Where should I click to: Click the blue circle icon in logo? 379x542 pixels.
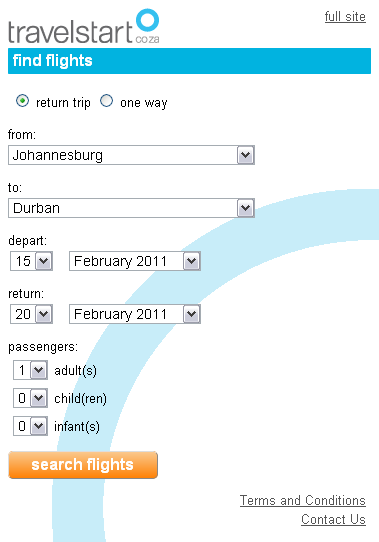pos(148,20)
